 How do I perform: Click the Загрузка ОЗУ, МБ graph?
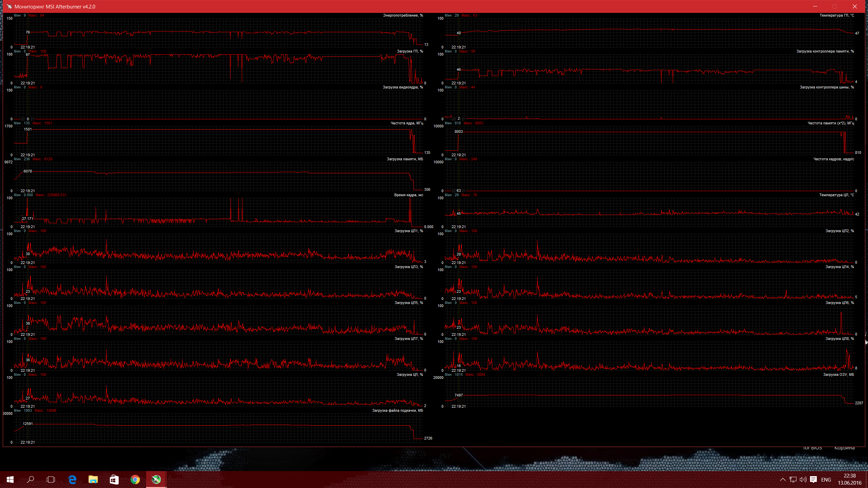(x=649, y=391)
